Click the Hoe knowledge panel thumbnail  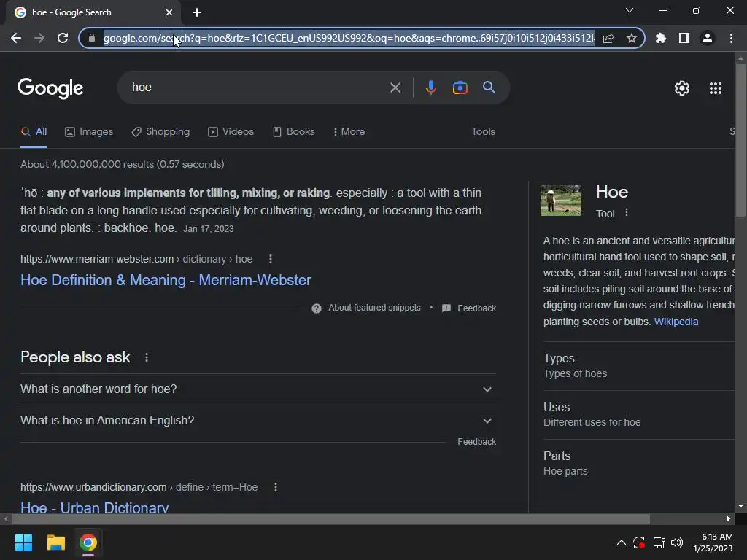click(561, 201)
